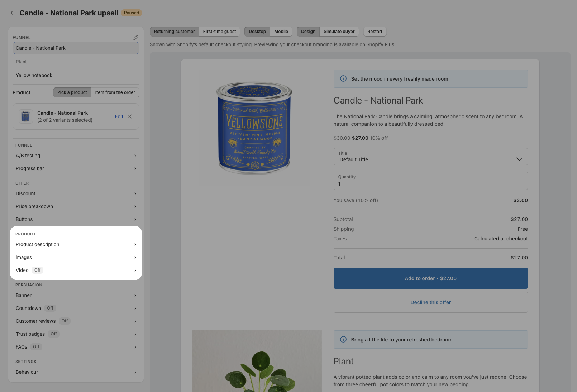Edit funnel name with pencil icon
This screenshot has width=577, height=392.
click(x=136, y=38)
